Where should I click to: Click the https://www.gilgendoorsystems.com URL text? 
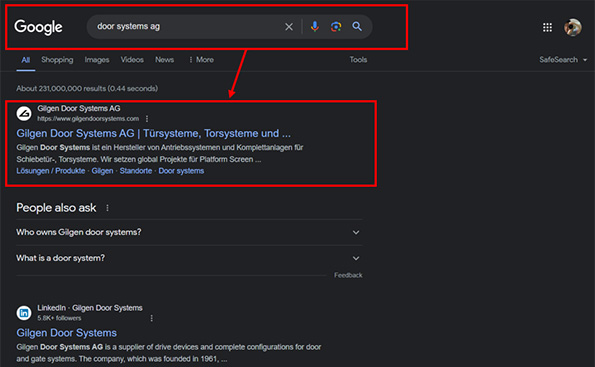88,119
